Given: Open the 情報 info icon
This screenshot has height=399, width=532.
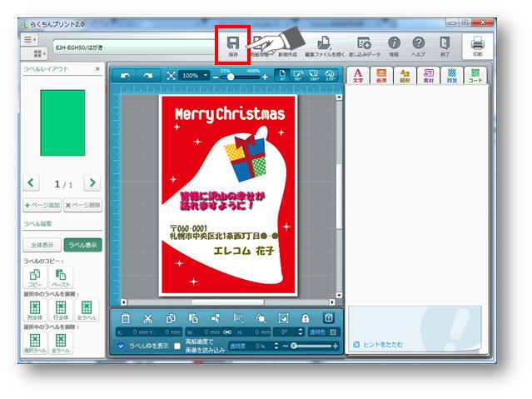Looking at the screenshot, I should [x=394, y=46].
